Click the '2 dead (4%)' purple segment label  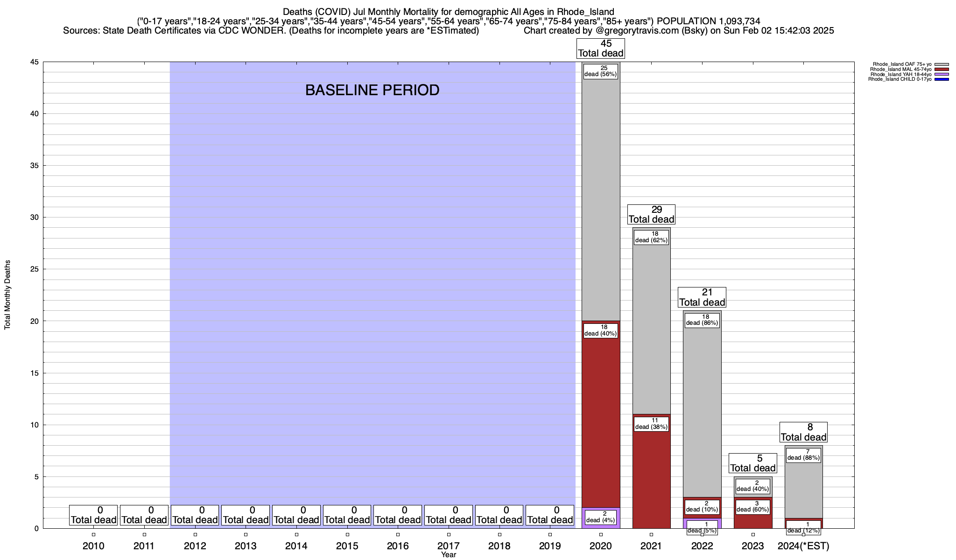(x=600, y=517)
